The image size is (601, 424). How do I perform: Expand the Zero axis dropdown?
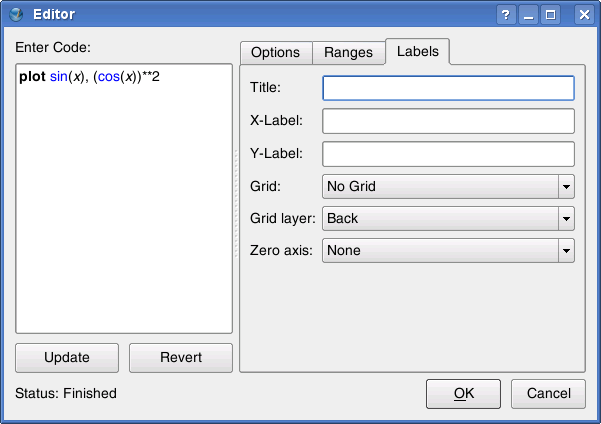click(x=448, y=250)
